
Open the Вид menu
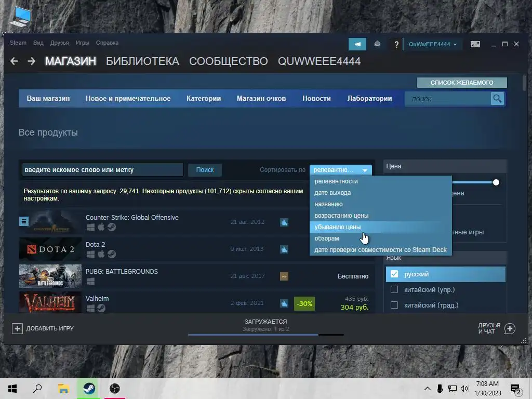pyautogui.click(x=38, y=43)
